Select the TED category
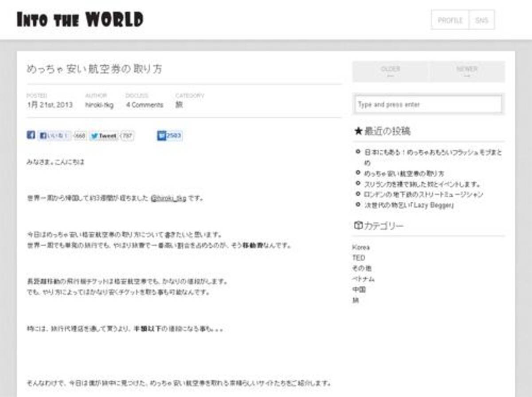The height and width of the screenshot is (397, 532). [x=359, y=258]
